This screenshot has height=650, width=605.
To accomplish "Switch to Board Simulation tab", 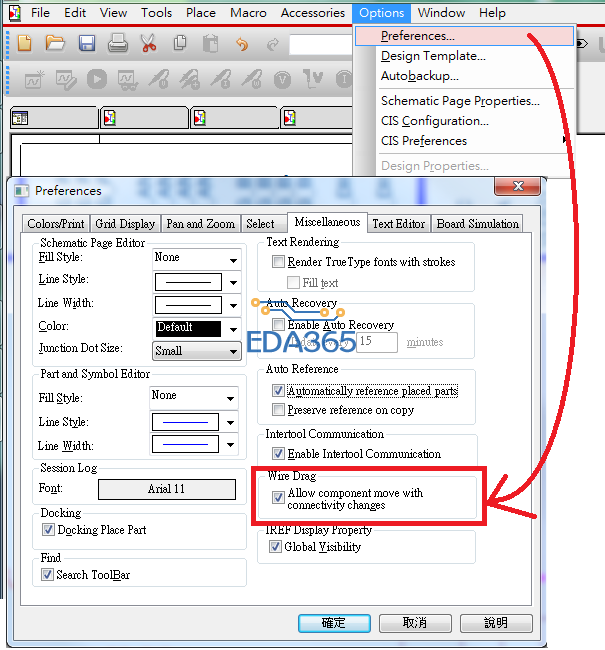I will click(477, 224).
